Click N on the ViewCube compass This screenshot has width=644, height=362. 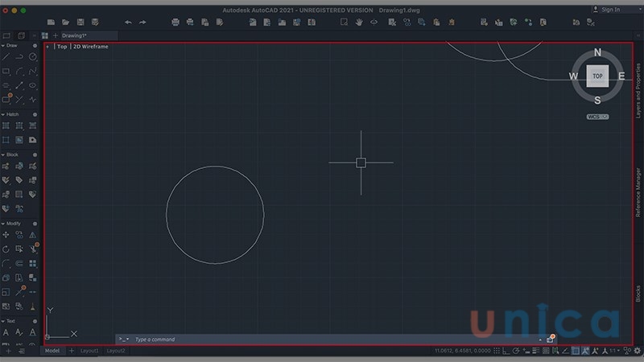tap(597, 52)
